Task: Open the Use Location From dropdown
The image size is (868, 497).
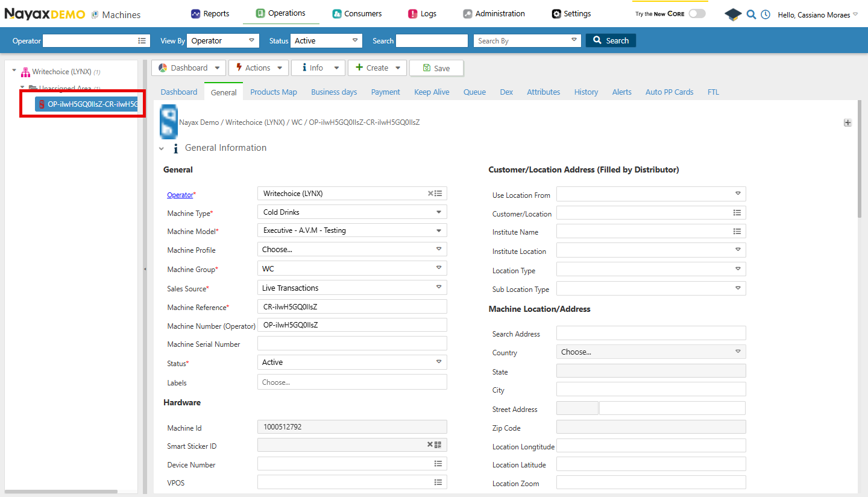Action: (x=651, y=194)
